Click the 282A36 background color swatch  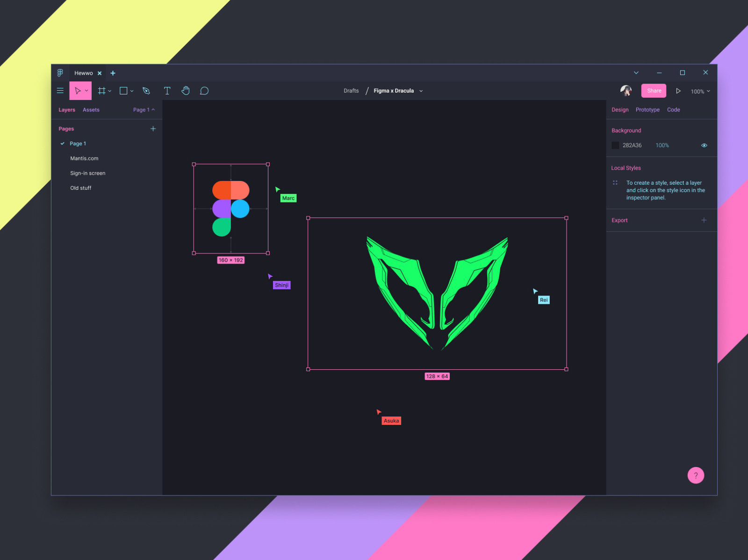(615, 145)
